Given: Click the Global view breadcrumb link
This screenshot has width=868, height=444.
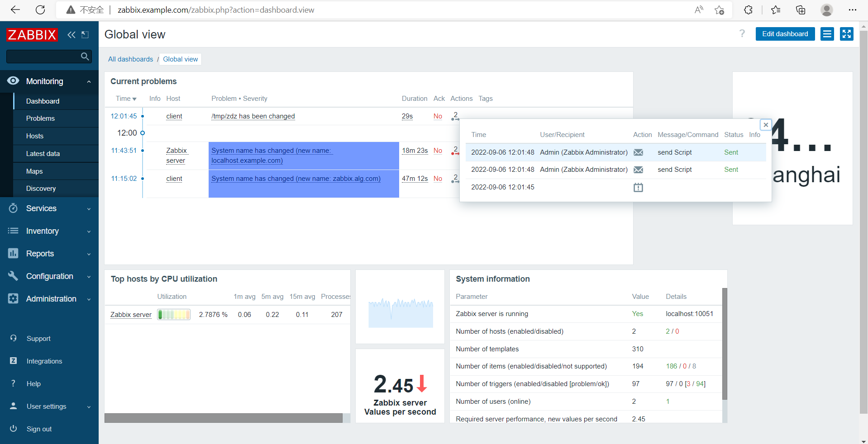Looking at the screenshot, I should click(x=181, y=59).
